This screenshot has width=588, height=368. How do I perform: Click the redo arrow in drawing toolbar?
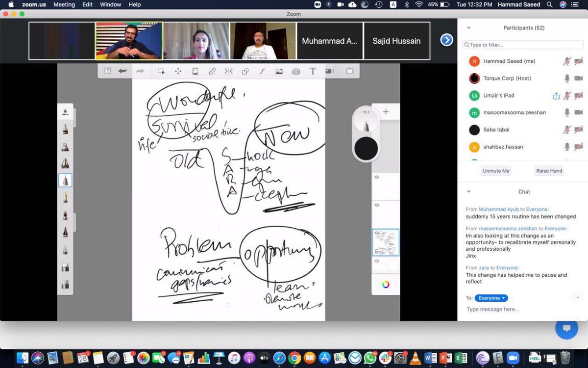coord(140,71)
